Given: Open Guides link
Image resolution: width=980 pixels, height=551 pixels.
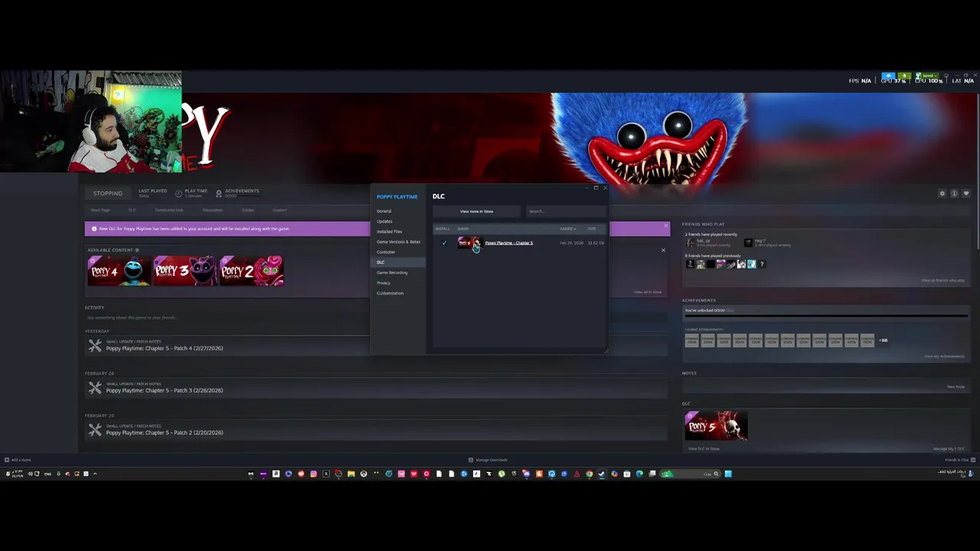Looking at the screenshot, I should coord(248,210).
